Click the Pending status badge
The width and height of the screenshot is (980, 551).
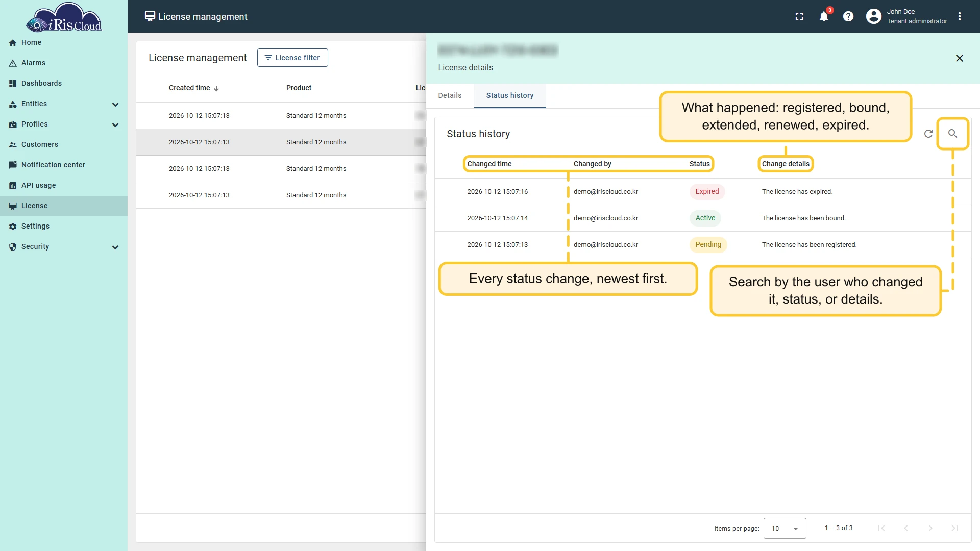point(708,244)
